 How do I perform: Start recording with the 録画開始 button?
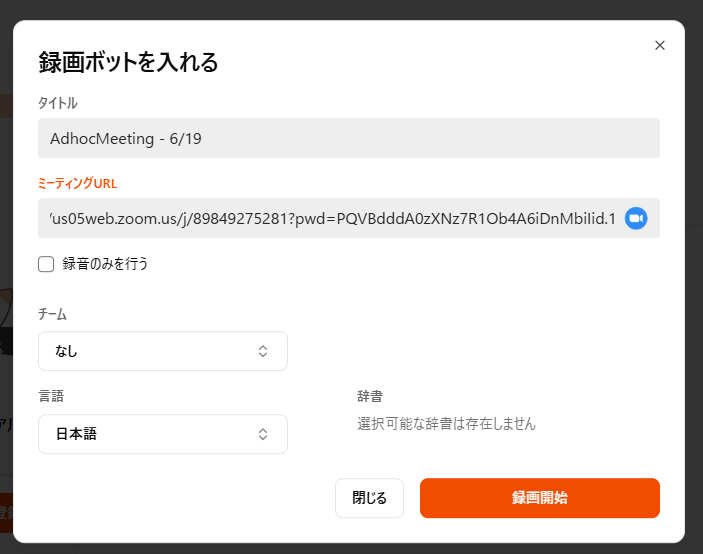(x=539, y=498)
